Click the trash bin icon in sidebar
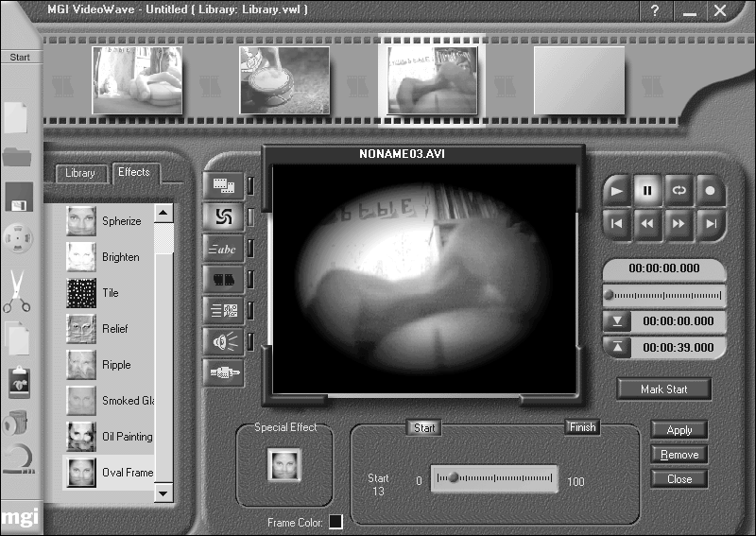The height and width of the screenshot is (536, 756). pyautogui.click(x=15, y=423)
